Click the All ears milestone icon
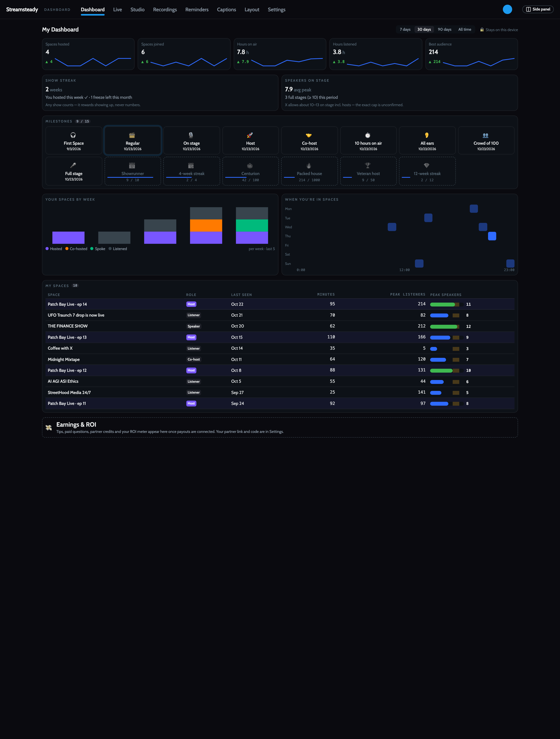Image resolution: width=560 pixels, height=739 pixels. pyautogui.click(x=427, y=135)
